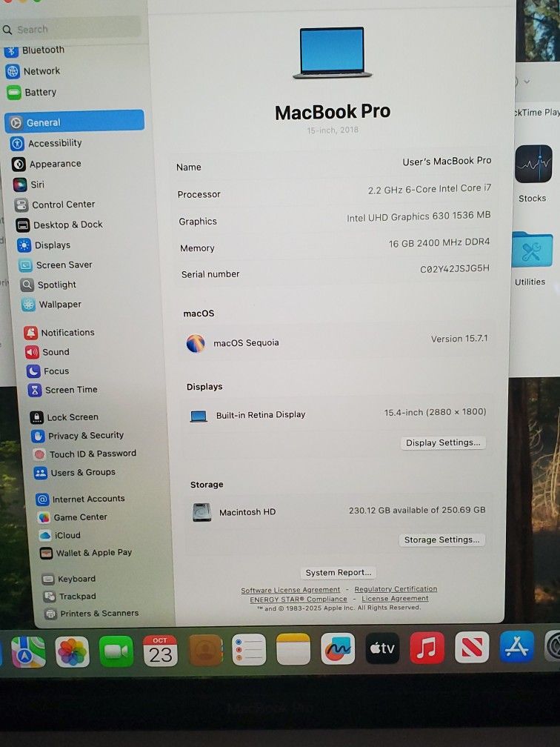Open Internet Accounts settings
Viewport: 560px width, 747px height.
pos(81,499)
